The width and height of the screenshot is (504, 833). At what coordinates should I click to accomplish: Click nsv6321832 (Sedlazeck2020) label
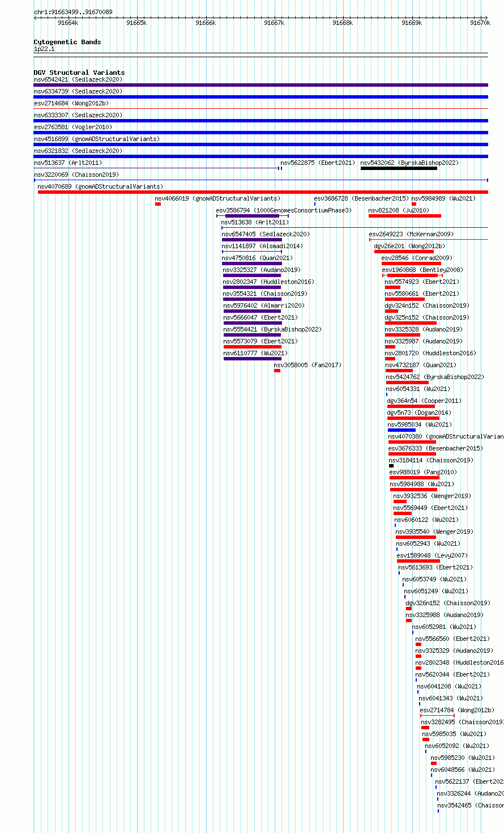[x=78, y=151]
